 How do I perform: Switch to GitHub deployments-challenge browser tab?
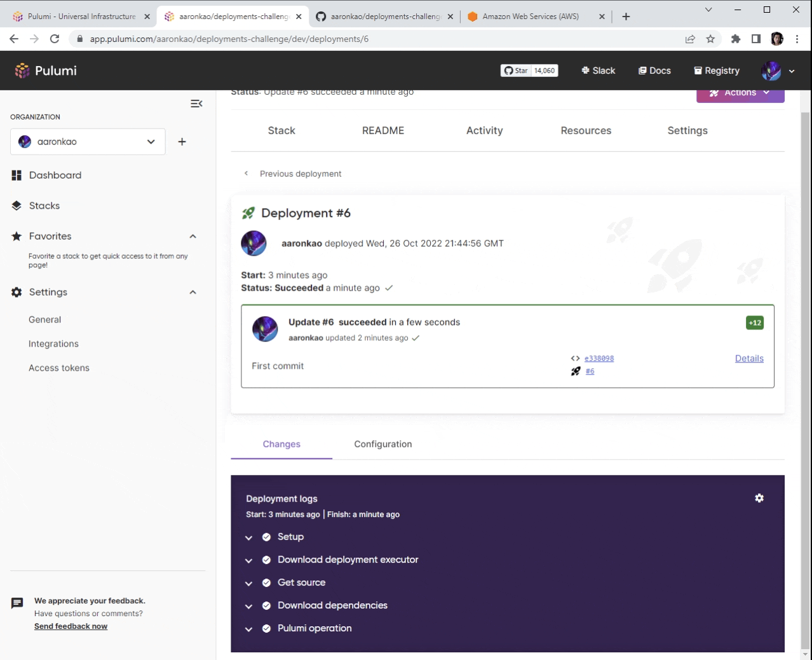tap(385, 17)
